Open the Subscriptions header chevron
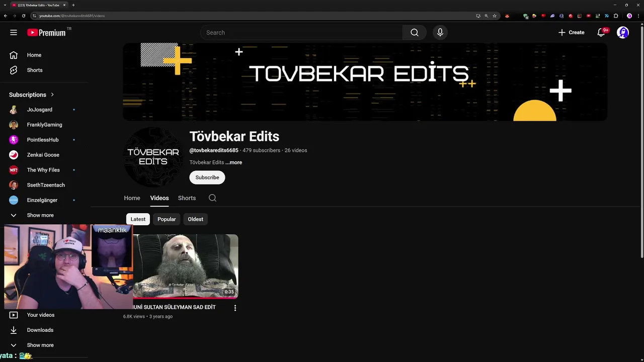644x362 pixels. point(52,95)
